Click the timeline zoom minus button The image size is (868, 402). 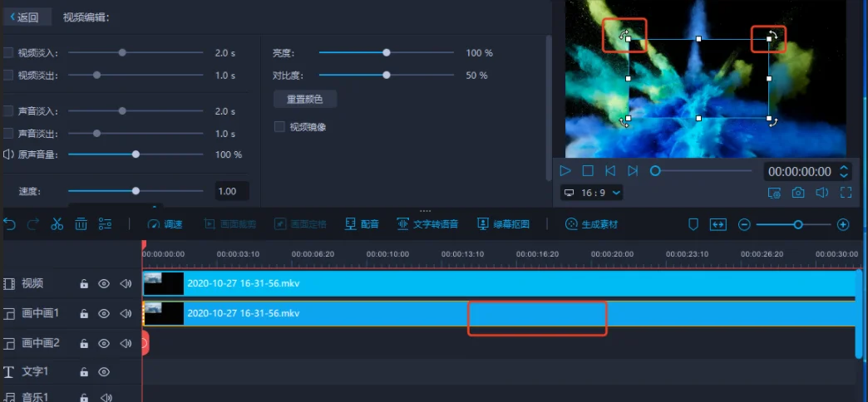[x=745, y=224]
